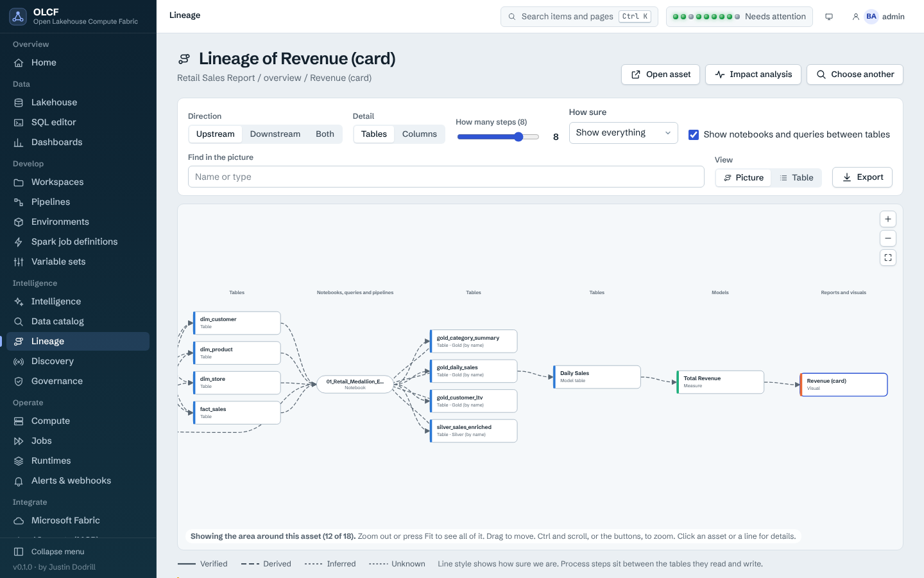
Task: Go to Pipelines icon
Action: [x=19, y=202]
